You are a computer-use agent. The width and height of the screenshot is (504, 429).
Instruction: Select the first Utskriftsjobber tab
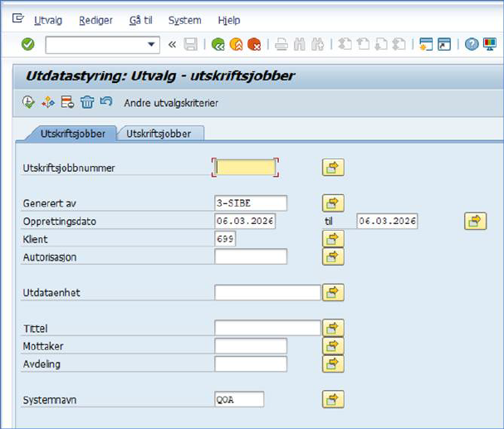(72, 134)
